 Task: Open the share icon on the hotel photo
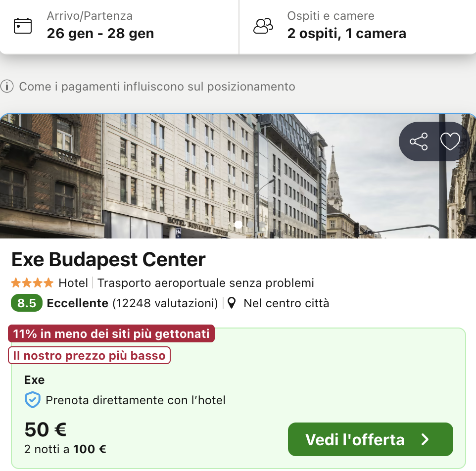coord(419,141)
